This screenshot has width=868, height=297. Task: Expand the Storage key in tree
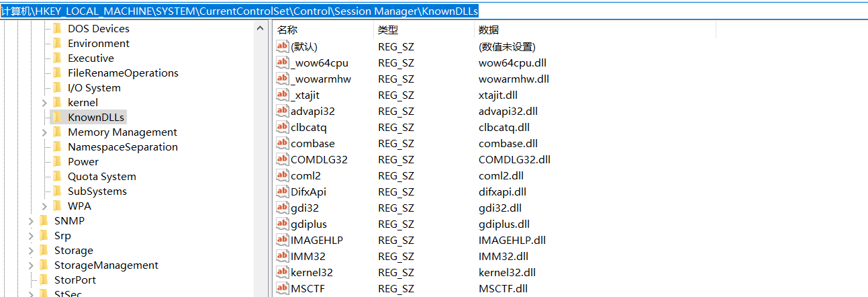(31, 251)
